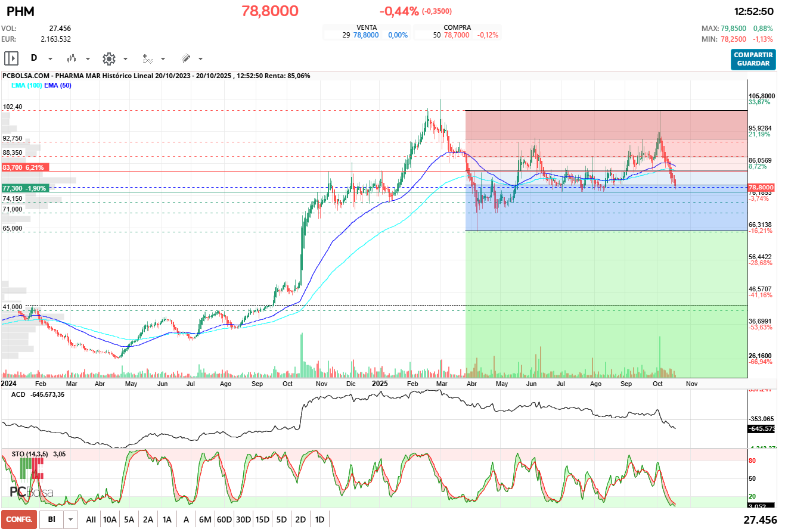Click the candlestick chart type icon

pyautogui.click(x=72, y=58)
